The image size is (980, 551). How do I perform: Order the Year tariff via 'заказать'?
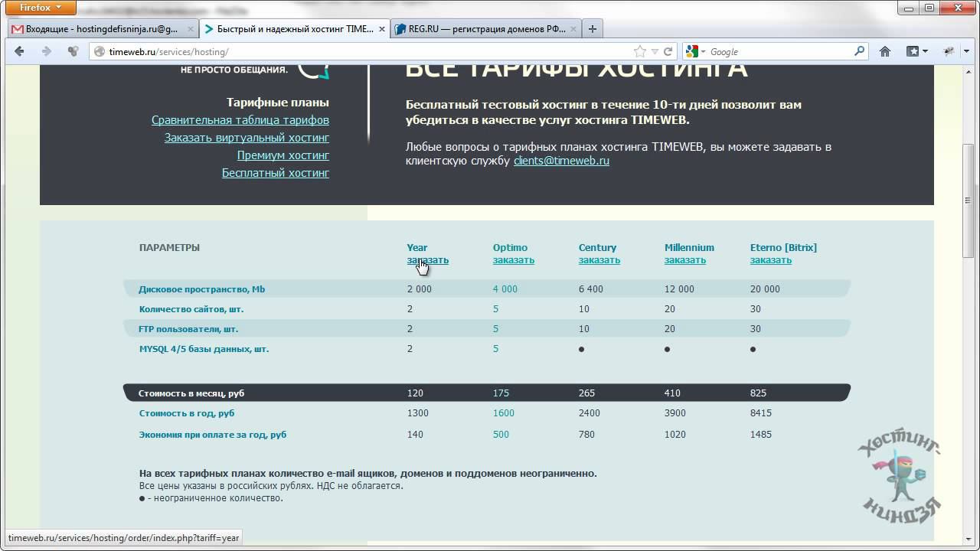(427, 260)
